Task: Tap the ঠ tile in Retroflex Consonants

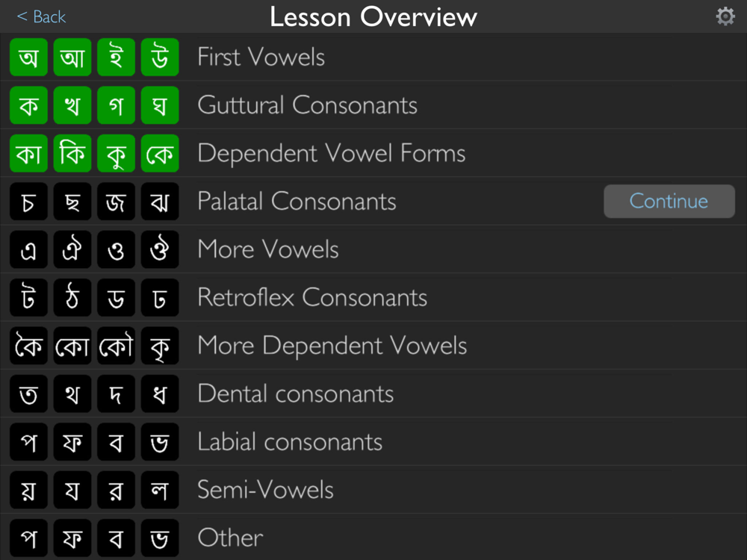Action: (72, 298)
